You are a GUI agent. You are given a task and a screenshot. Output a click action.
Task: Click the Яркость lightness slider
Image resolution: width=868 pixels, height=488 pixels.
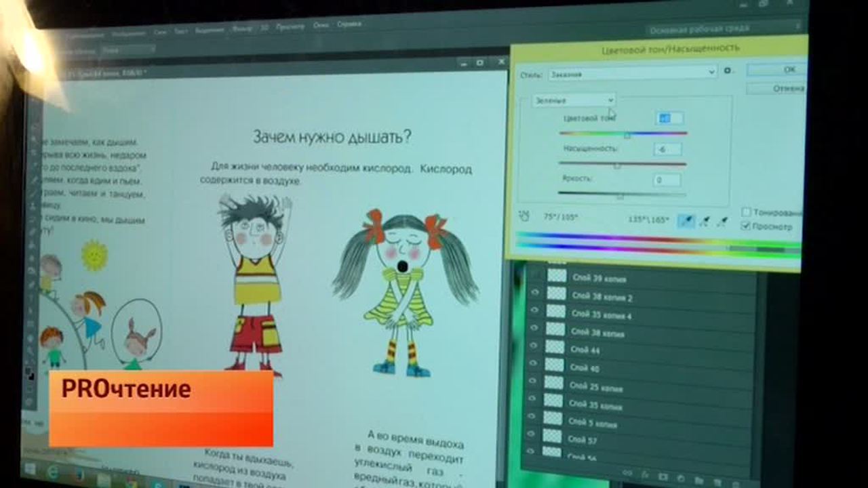click(622, 195)
